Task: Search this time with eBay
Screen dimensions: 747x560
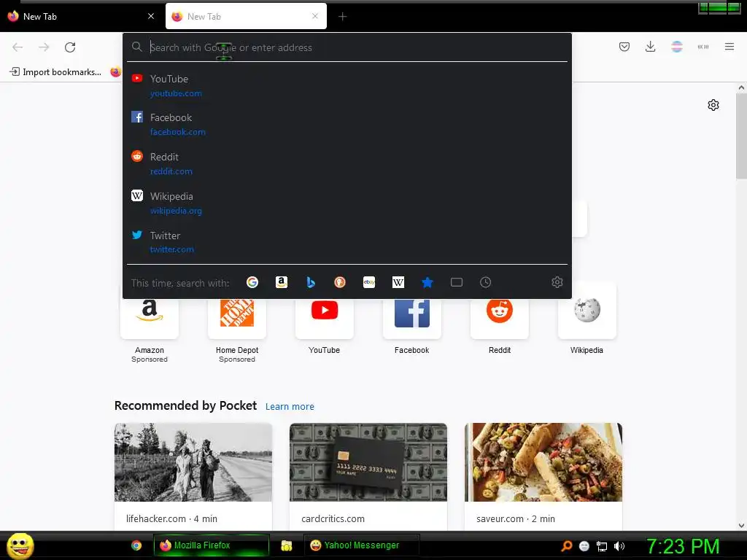Action: coord(369,282)
